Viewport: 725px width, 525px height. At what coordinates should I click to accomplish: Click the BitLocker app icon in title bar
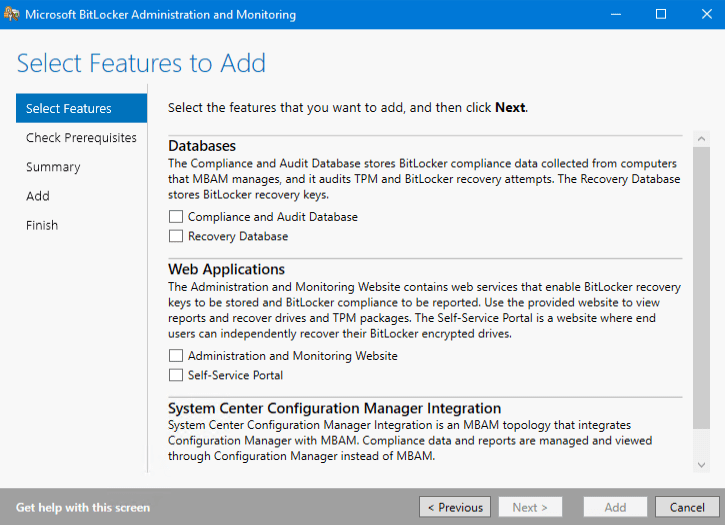click(x=12, y=15)
